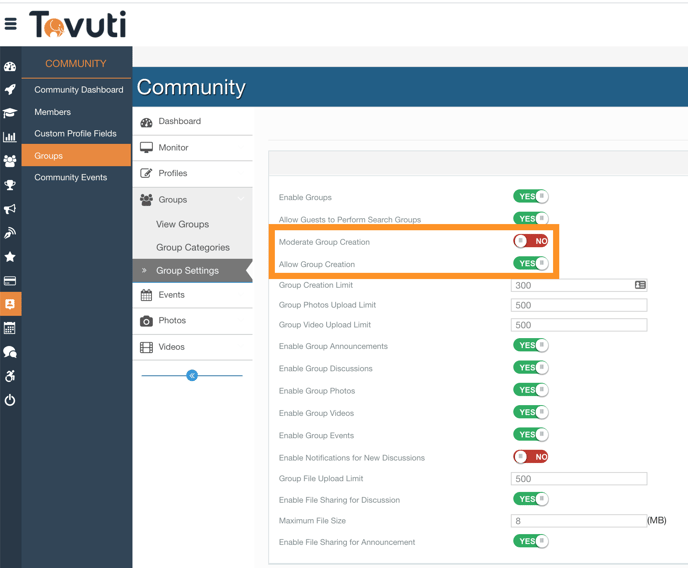The width and height of the screenshot is (688, 568).
Task: Click the megaphone icon in sidebar
Action: point(10,209)
